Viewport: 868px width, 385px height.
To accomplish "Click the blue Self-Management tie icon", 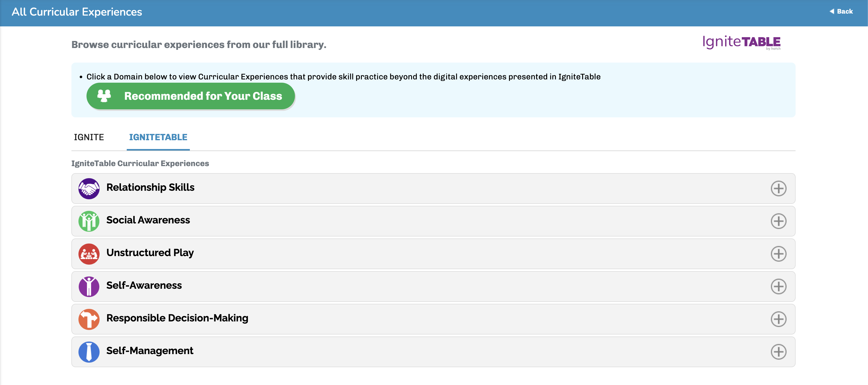I will click(x=89, y=352).
